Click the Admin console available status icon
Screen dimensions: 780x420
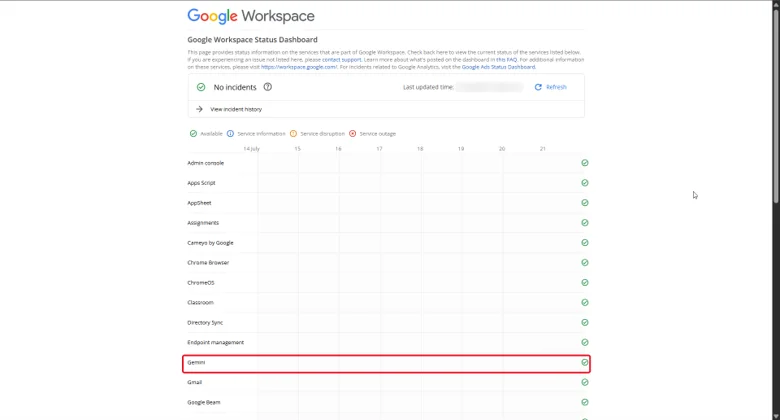(585, 163)
